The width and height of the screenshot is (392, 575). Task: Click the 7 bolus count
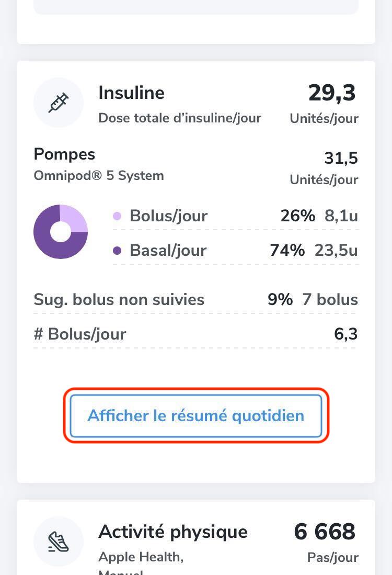tap(330, 300)
